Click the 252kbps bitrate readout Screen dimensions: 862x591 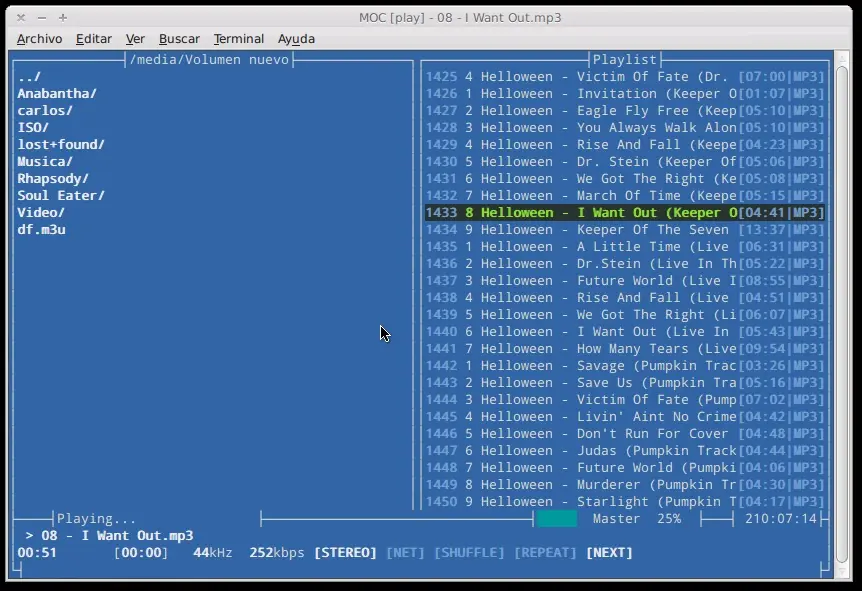coord(277,553)
